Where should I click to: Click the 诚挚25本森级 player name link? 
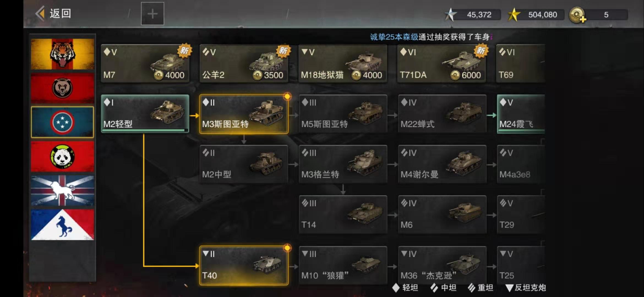tap(394, 37)
